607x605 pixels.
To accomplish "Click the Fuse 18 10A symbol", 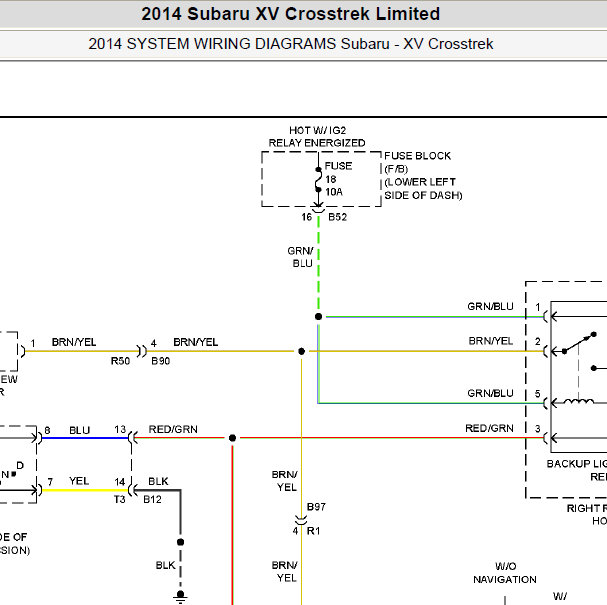I will 318,180.
